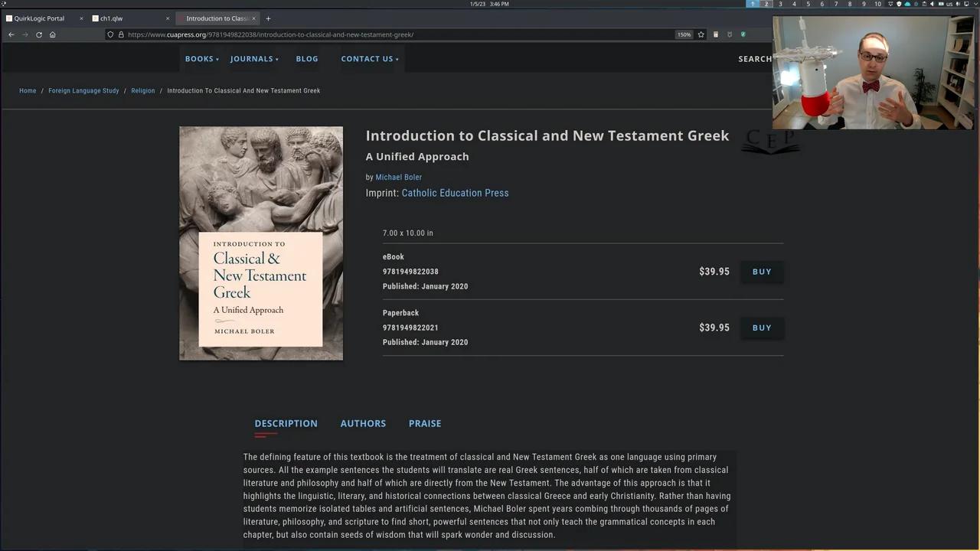Switch to the PRAISE tab
Image resolution: width=980 pixels, height=551 pixels.
click(425, 423)
